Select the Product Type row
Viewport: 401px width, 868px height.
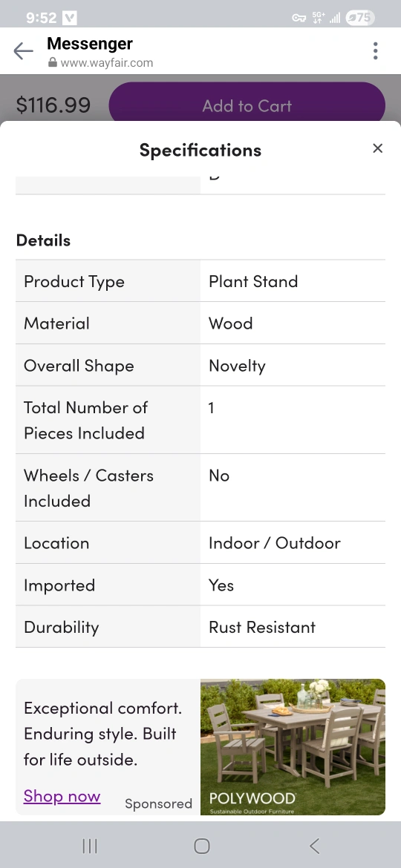pyautogui.click(x=200, y=281)
